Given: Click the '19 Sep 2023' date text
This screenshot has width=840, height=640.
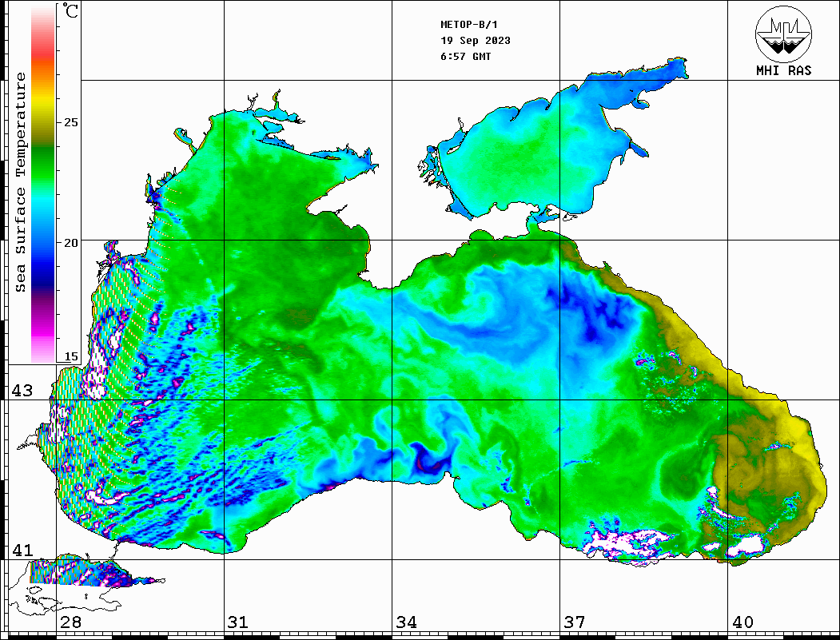Looking at the screenshot, I should tap(476, 41).
